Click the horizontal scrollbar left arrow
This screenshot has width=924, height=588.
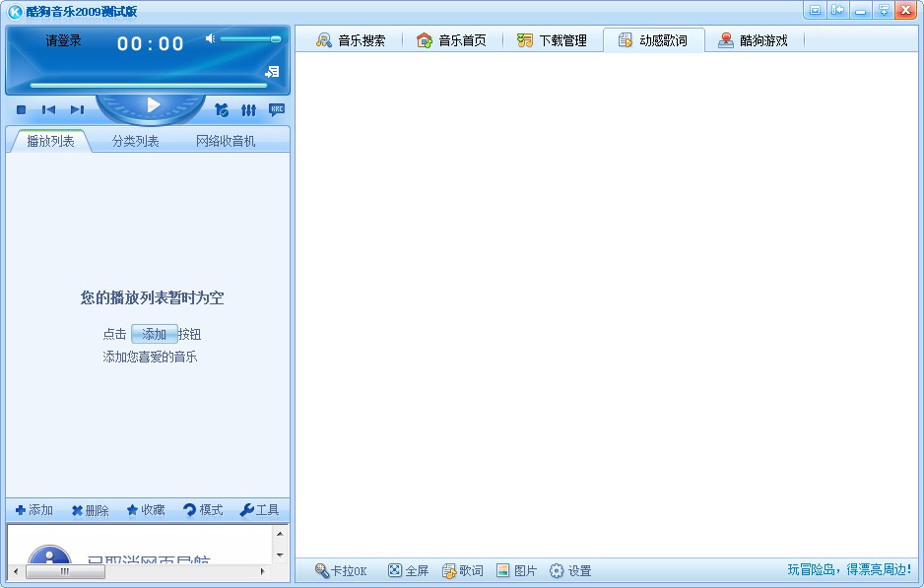(16, 571)
